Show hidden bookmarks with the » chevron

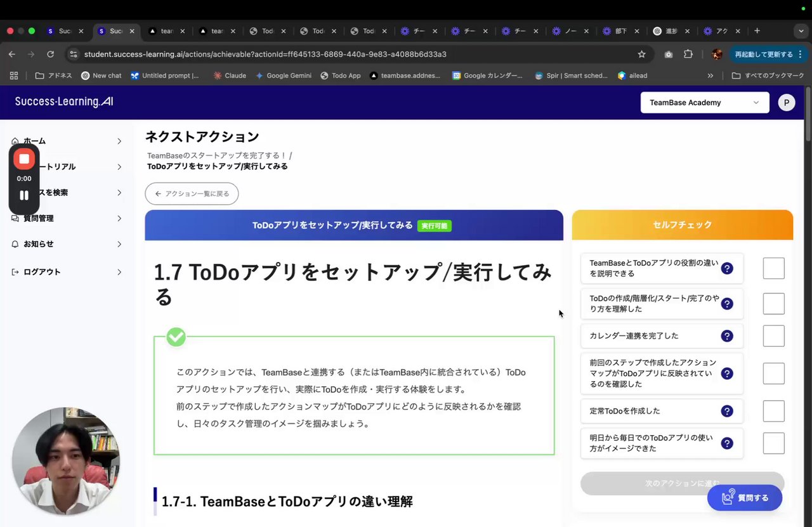tap(710, 75)
